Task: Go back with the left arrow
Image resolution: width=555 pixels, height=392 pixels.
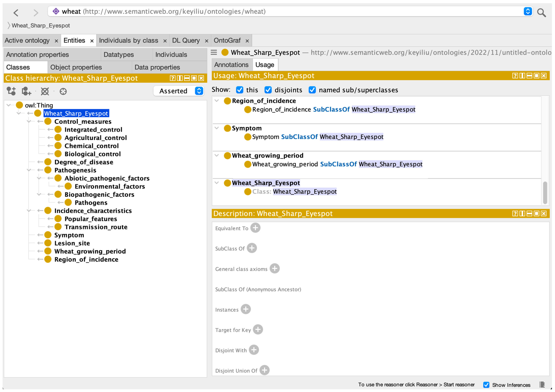Action: pyautogui.click(x=16, y=12)
